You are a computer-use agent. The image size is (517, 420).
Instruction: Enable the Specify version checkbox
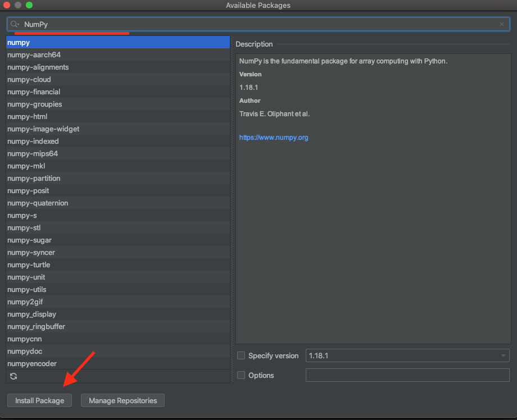[x=241, y=355]
